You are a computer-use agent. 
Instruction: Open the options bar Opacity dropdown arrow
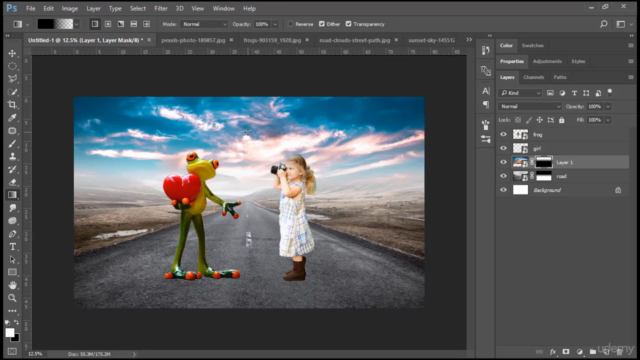(275, 24)
